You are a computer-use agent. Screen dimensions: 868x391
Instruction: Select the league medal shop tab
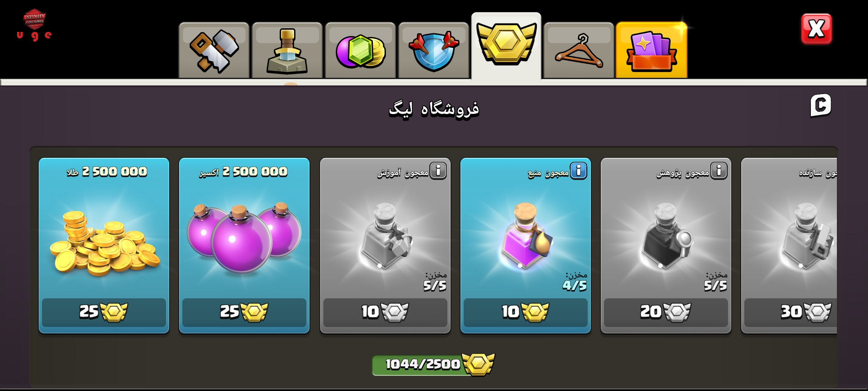(506, 46)
